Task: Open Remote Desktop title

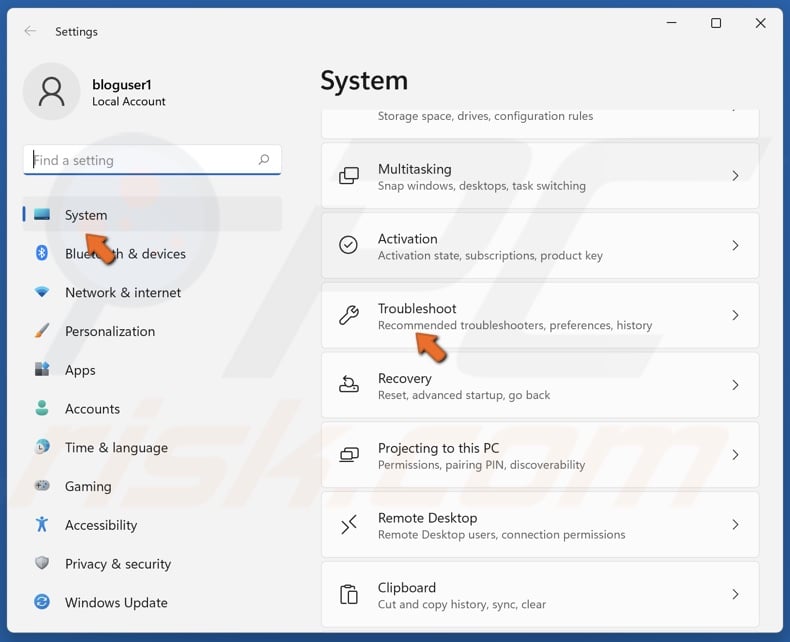Action: click(x=427, y=518)
